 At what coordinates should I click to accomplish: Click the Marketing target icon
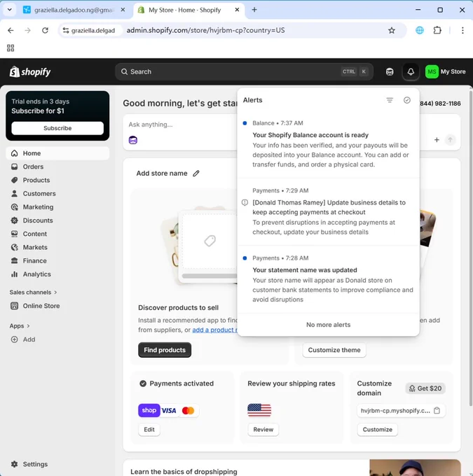[x=14, y=207]
